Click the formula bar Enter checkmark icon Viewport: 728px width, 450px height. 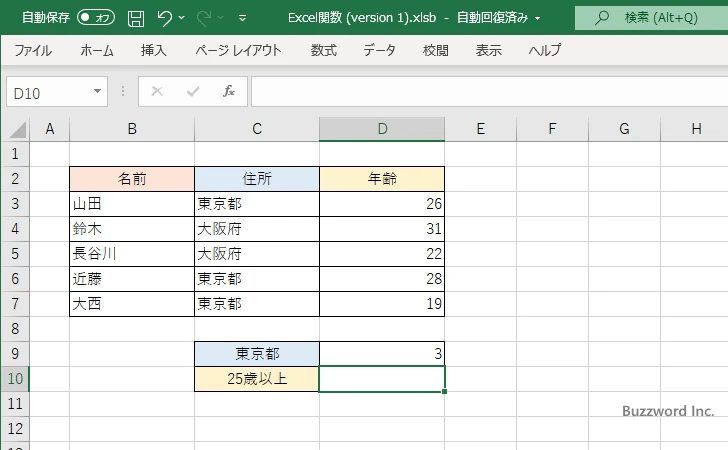point(193,91)
